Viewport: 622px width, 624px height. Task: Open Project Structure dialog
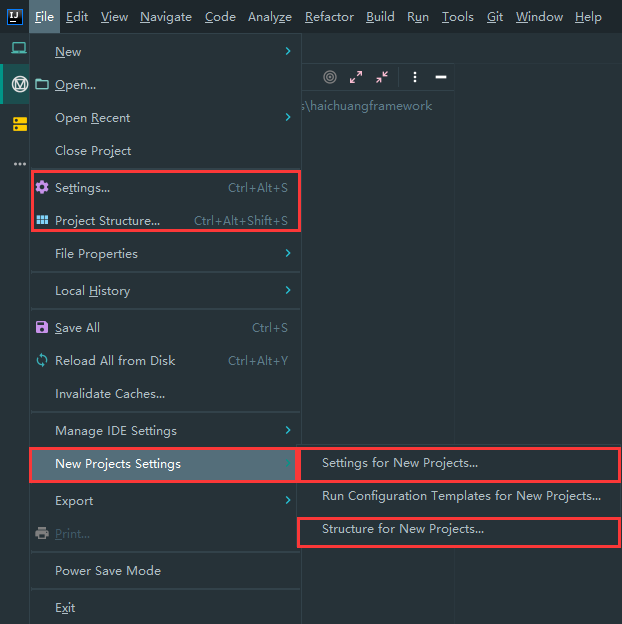pyautogui.click(x=107, y=221)
